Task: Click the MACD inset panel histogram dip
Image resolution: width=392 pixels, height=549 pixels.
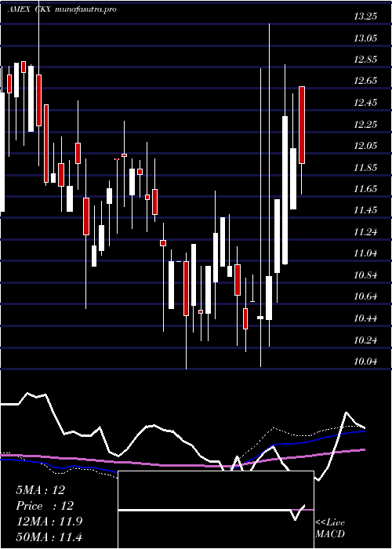Action: (296, 518)
